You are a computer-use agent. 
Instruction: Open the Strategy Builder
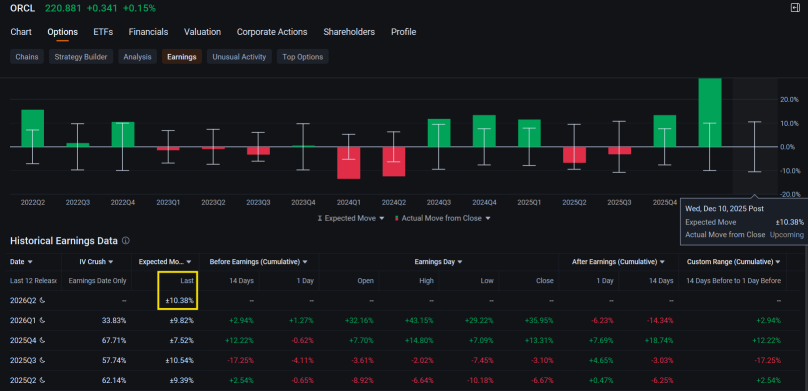[x=81, y=57]
